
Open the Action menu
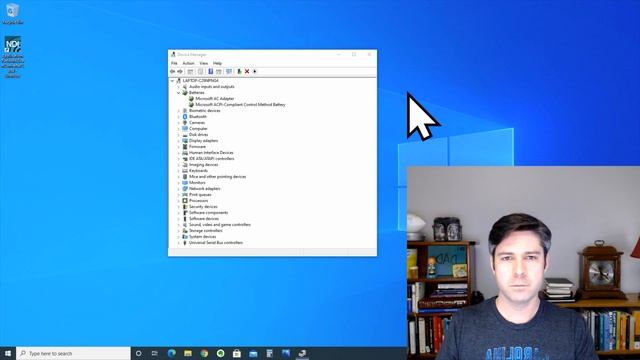tap(188, 63)
